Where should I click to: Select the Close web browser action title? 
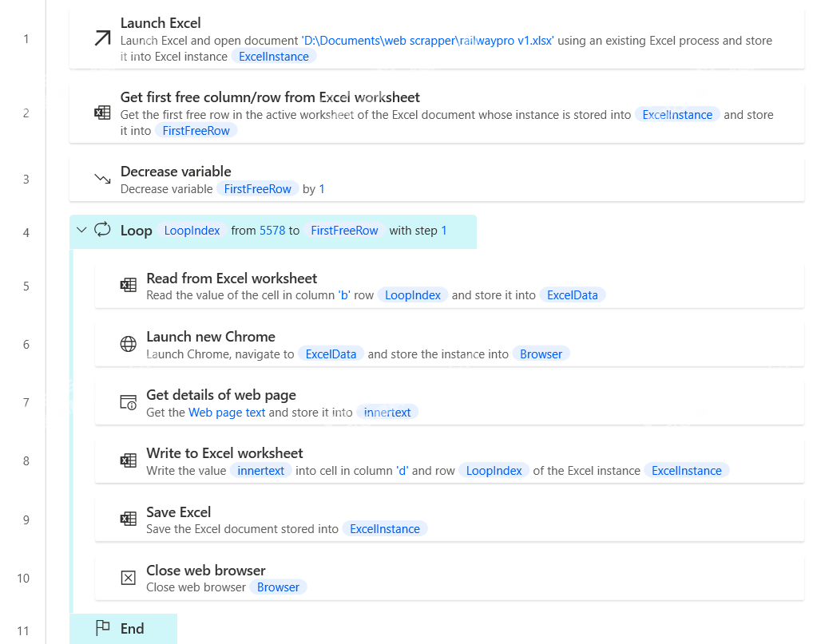(x=206, y=570)
